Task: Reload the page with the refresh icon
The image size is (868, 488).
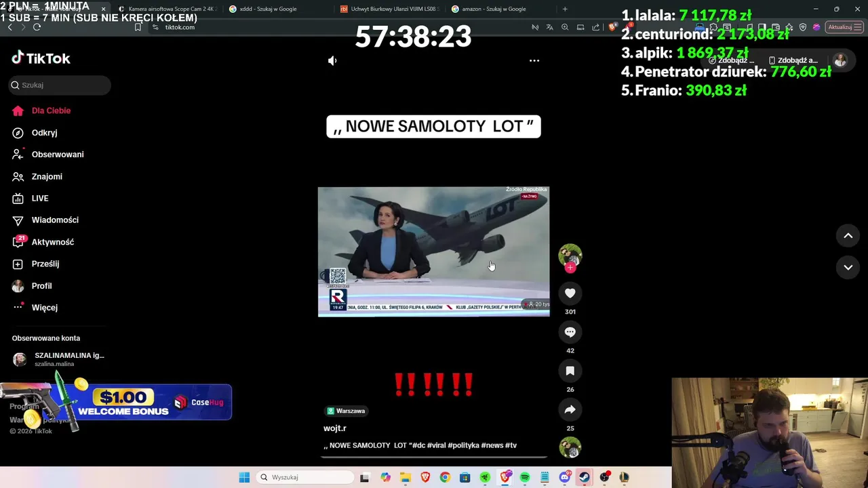Action: [x=37, y=27]
